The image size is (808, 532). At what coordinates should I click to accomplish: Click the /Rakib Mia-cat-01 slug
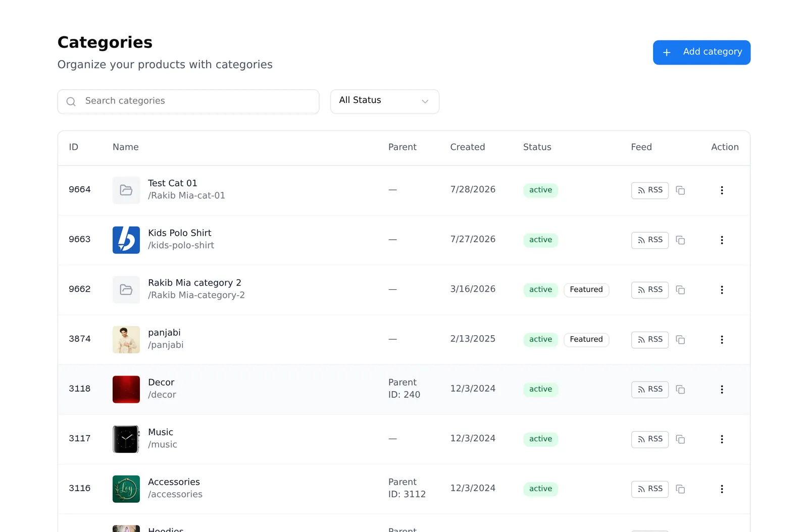pos(186,195)
